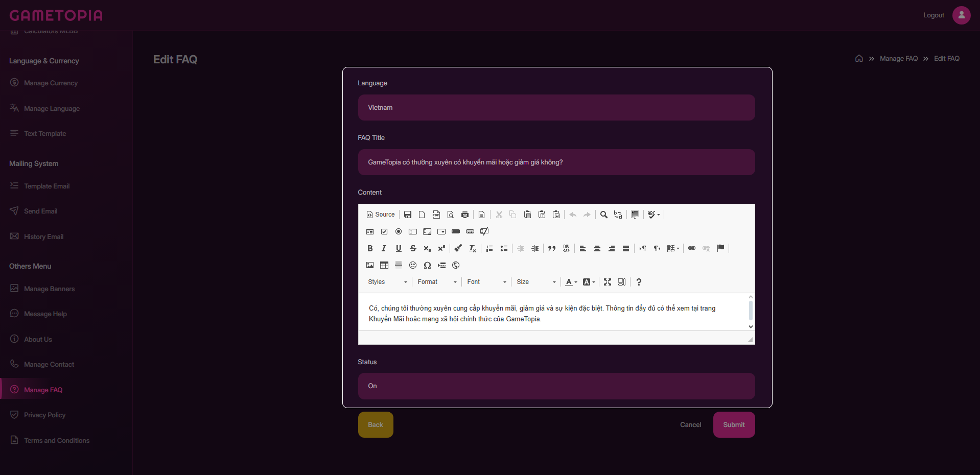This screenshot has width=980, height=475.
Task: Click the editor content scrollbar
Action: [x=751, y=312]
